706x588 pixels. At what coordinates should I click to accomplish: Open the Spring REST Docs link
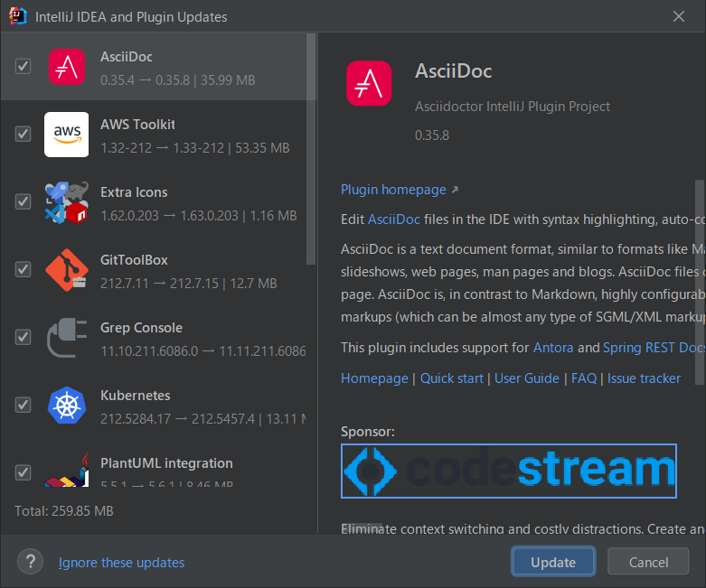654,348
